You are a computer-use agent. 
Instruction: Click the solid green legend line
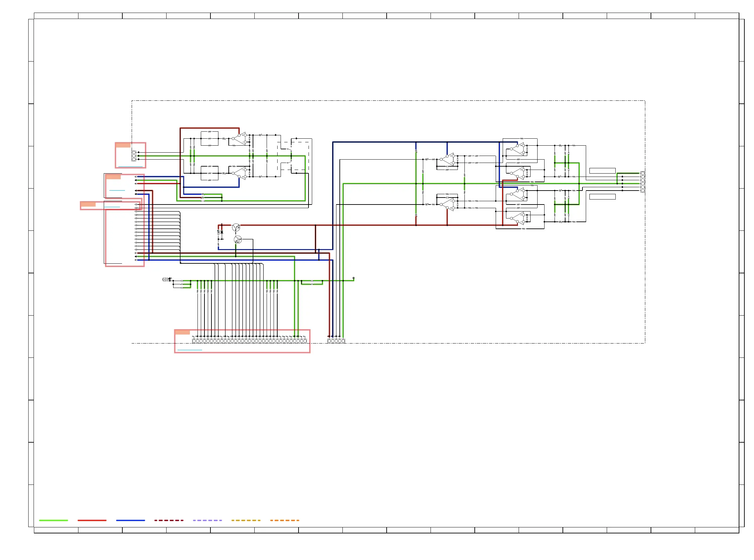click(54, 520)
